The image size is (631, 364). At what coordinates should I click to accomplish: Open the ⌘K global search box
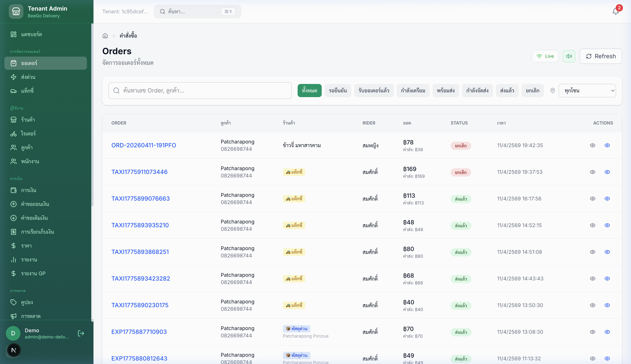(x=197, y=12)
